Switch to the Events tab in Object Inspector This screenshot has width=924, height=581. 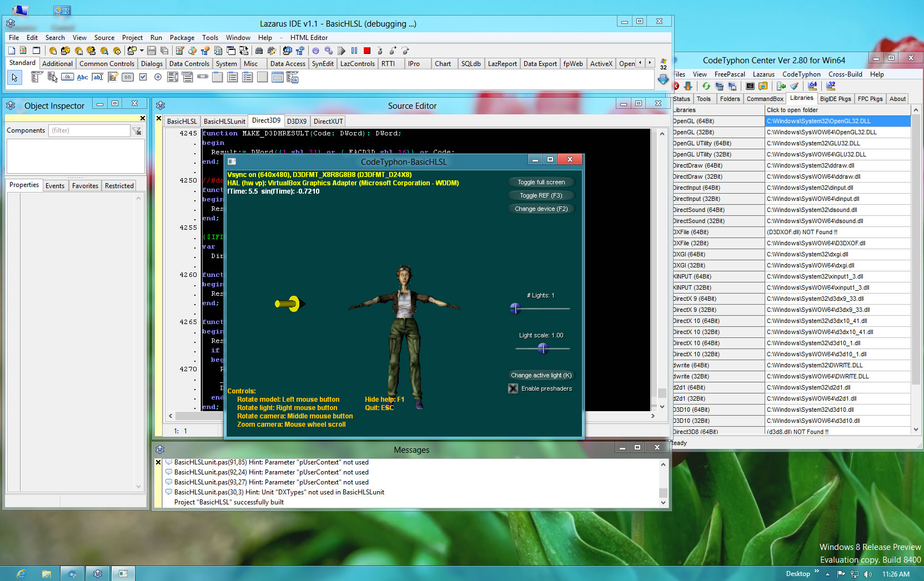point(55,186)
